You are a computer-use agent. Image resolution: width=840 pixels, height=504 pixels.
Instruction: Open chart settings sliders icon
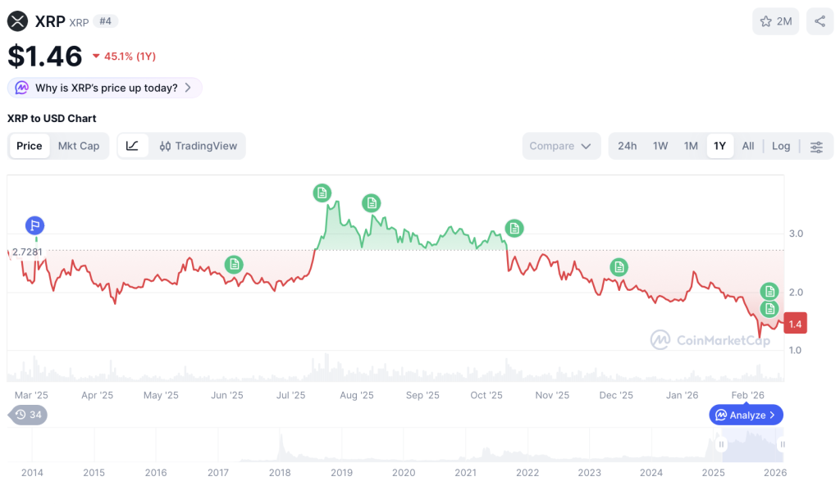(816, 147)
